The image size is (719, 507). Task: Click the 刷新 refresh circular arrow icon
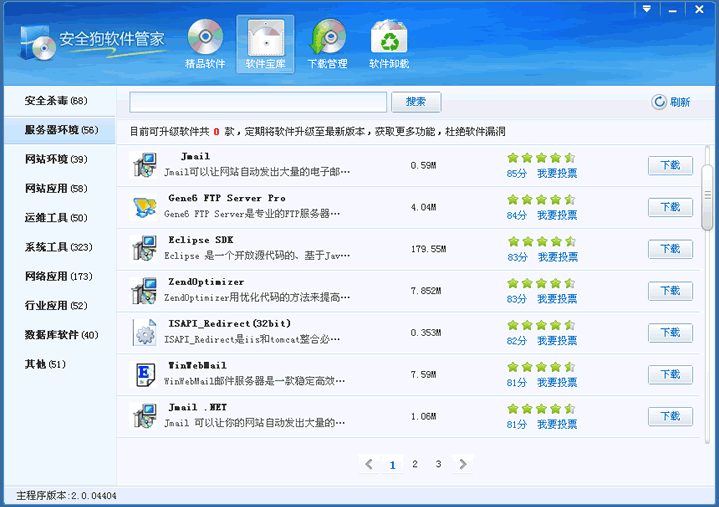tap(659, 102)
